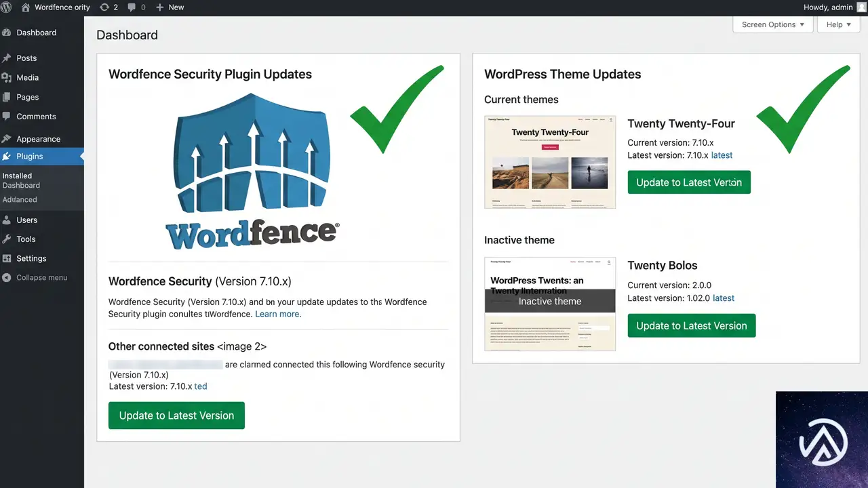The height and width of the screenshot is (488, 868).
Task: Open the home icon for Wordfence ority site
Action: pyautogui.click(x=26, y=7)
